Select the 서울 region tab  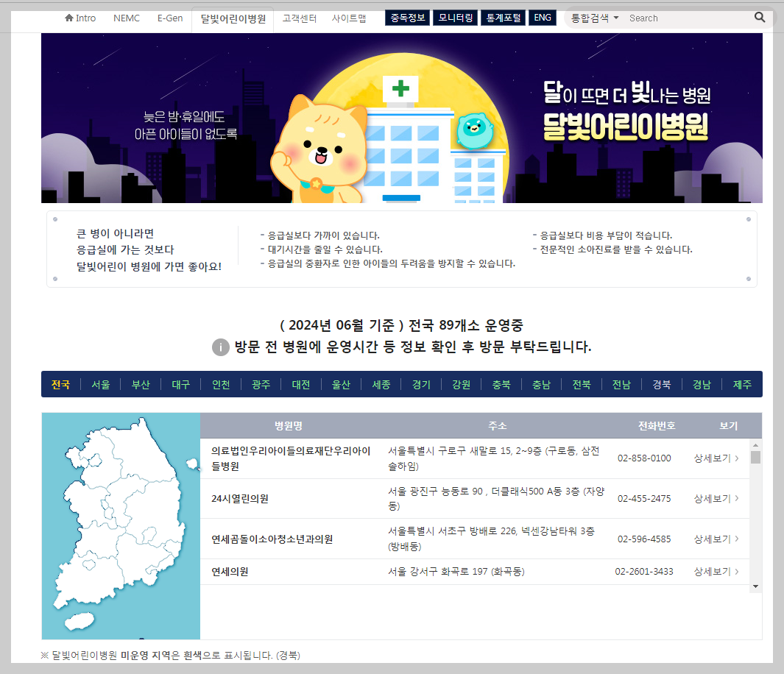(101, 384)
